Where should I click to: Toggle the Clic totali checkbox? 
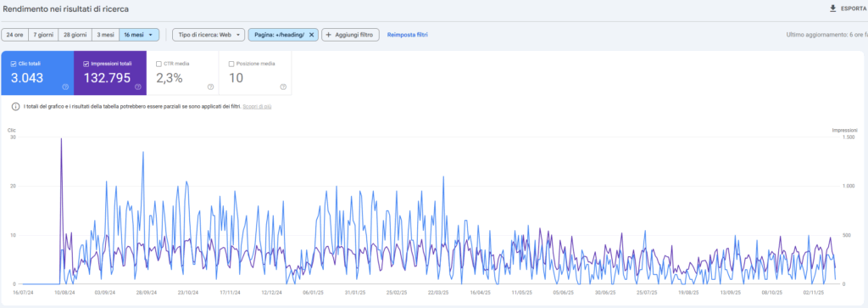14,64
